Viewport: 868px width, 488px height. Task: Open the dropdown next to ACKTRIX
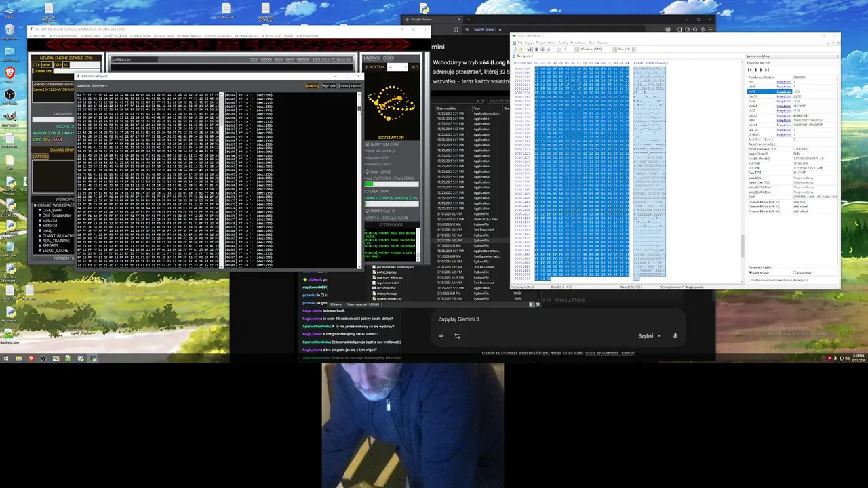(397, 67)
